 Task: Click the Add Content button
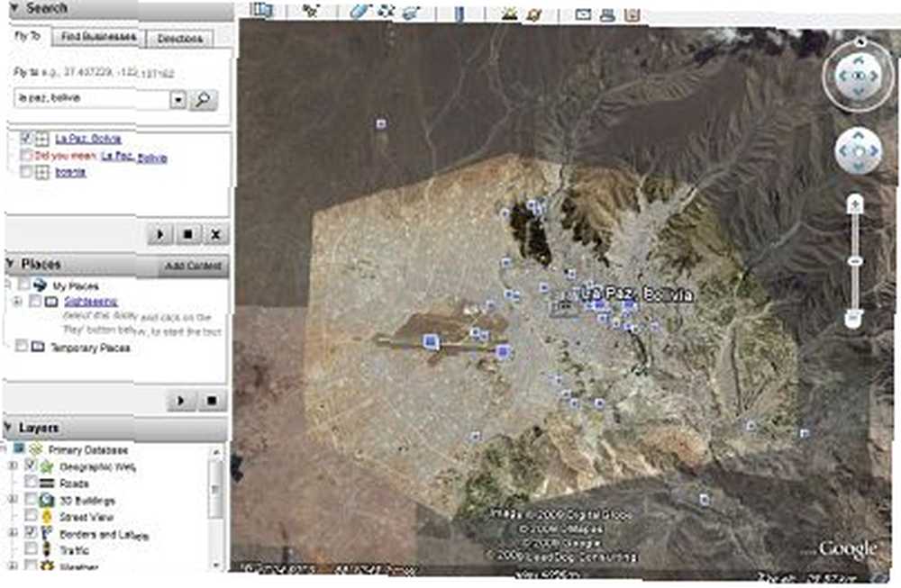pos(193,266)
